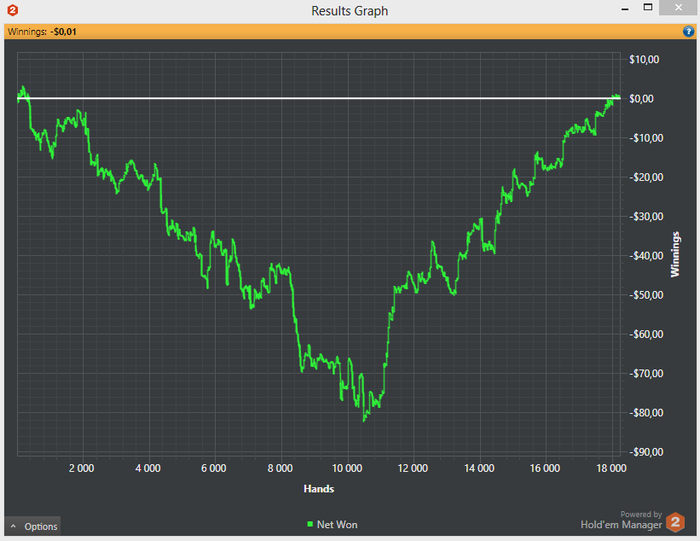Image resolution: width=700 pixels, height=541 pixels.
Task: Expand the Options panel
Action: tap(33, 526)
